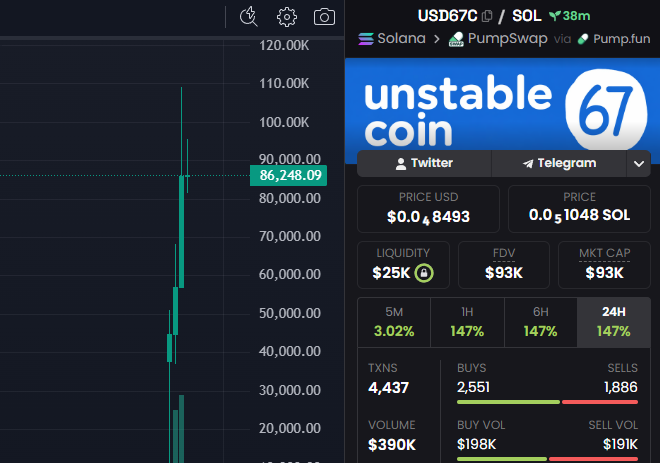Open chart settings gear icon

[287, 17]
